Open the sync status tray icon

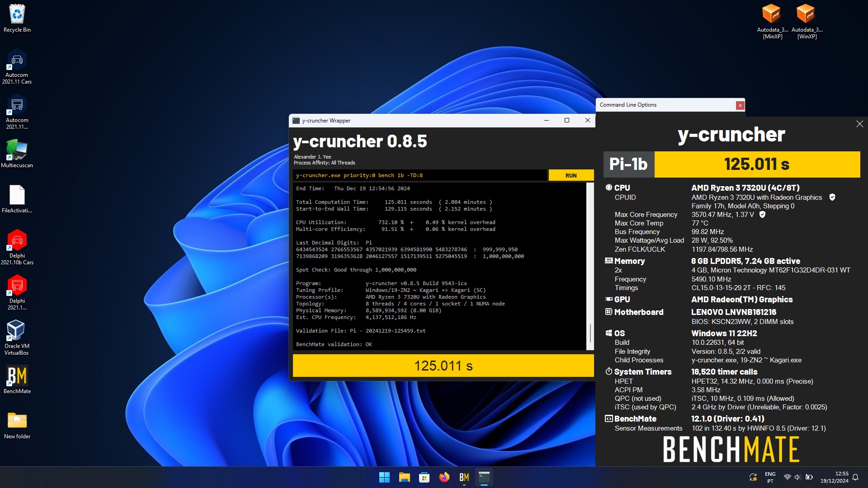click(753, 477)
